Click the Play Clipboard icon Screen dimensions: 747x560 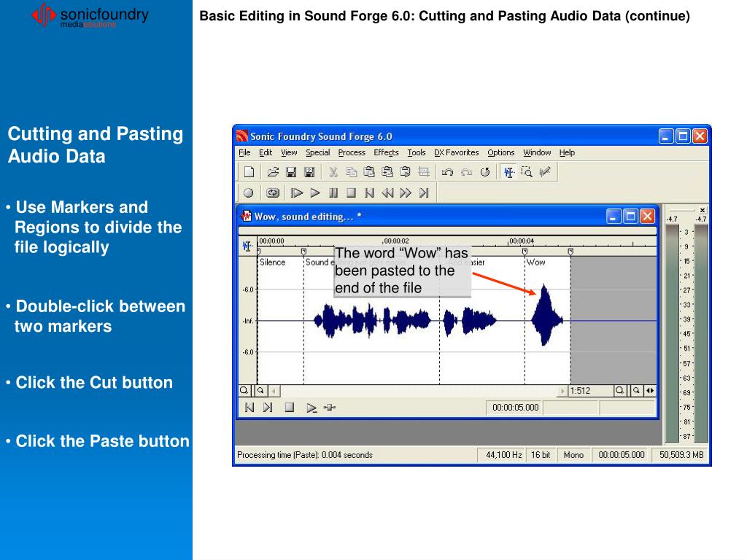click(x=406, y=172)
